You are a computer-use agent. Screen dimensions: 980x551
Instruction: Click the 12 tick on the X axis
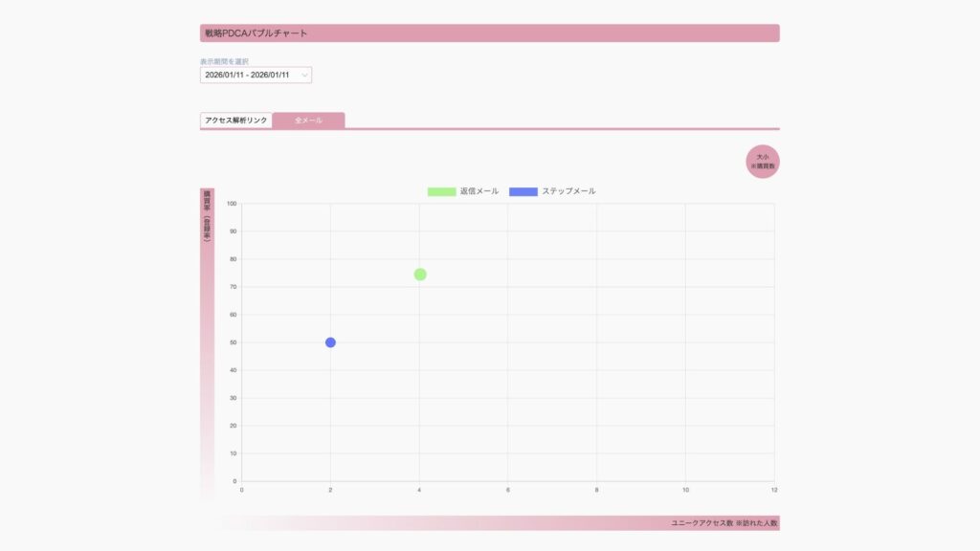[773, 490]
